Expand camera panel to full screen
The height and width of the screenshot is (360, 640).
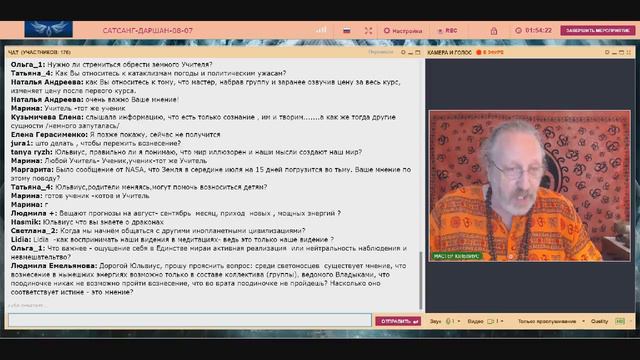[x=629, y=52]
